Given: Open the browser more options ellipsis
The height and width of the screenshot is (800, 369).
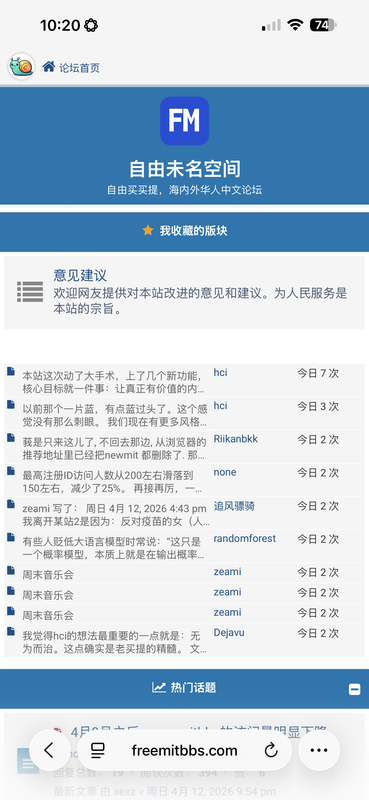Looking at the screenshot, I should tap(319, 750).
